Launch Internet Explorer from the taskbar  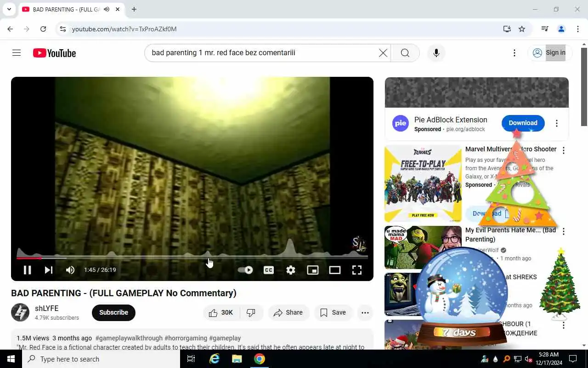[x=215, y=359]
